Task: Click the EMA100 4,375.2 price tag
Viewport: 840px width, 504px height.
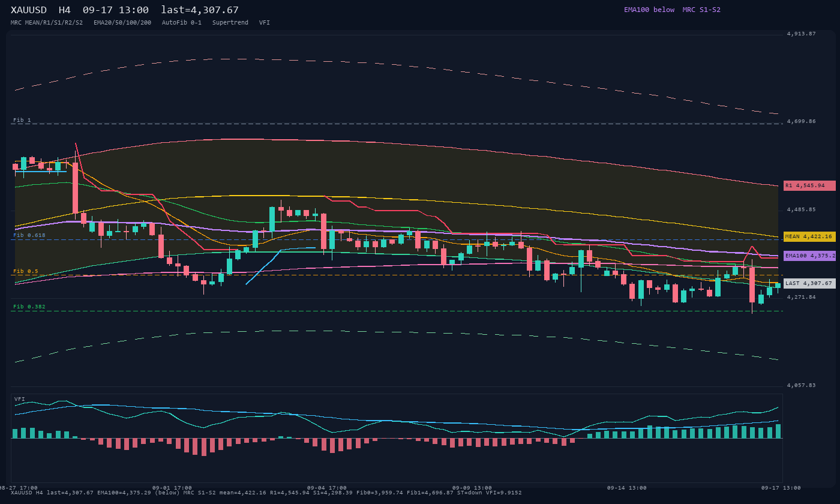Action: [x=809, y=256]
